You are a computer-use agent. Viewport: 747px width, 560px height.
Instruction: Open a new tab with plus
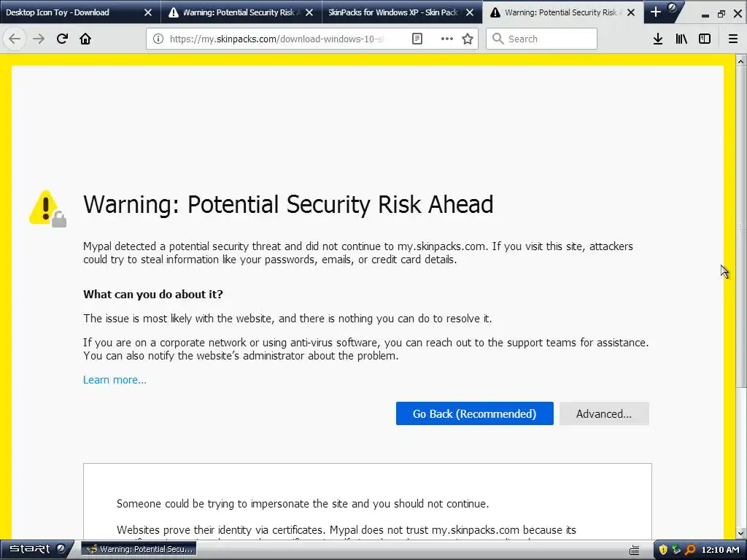tap(656, 12)
